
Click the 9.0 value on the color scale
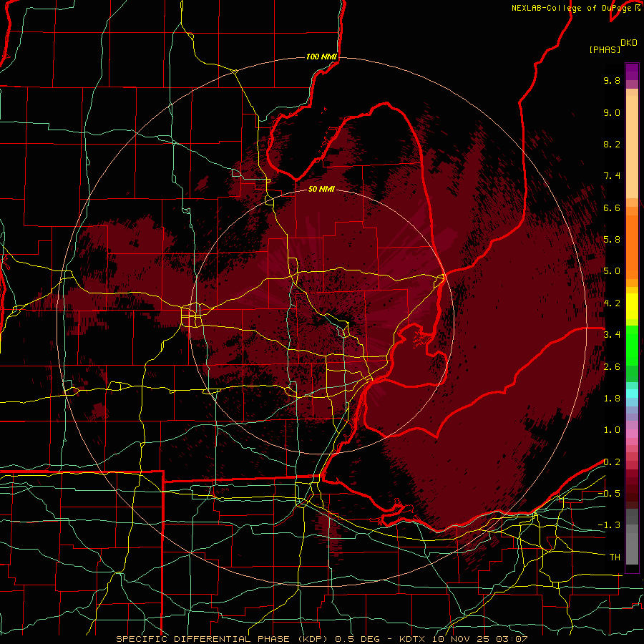click(612, 112)
